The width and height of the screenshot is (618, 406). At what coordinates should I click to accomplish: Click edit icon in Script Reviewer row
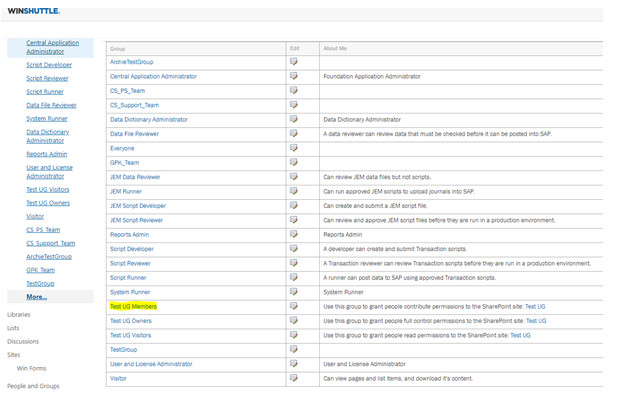(x=294, y=263)
